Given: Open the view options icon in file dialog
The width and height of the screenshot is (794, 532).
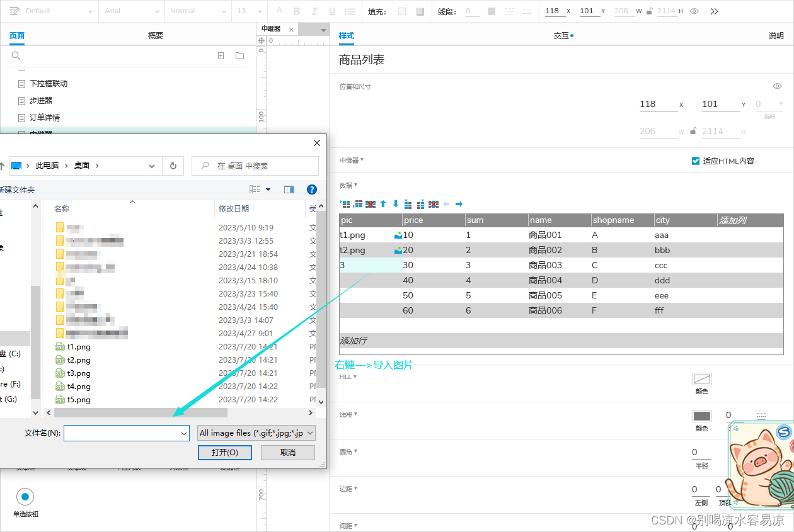Looking at the screenshot, I should pyautogui.click(x=258, y=189).
